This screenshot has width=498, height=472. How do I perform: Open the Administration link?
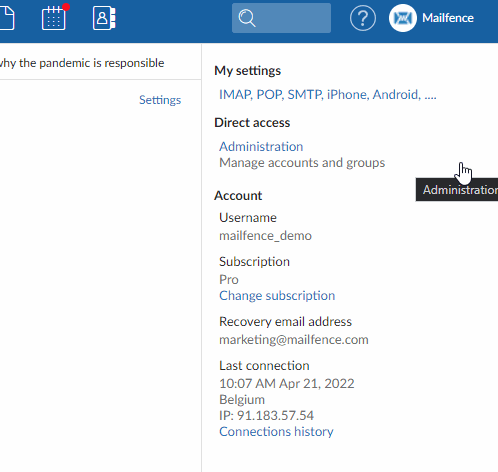point(261,147)
